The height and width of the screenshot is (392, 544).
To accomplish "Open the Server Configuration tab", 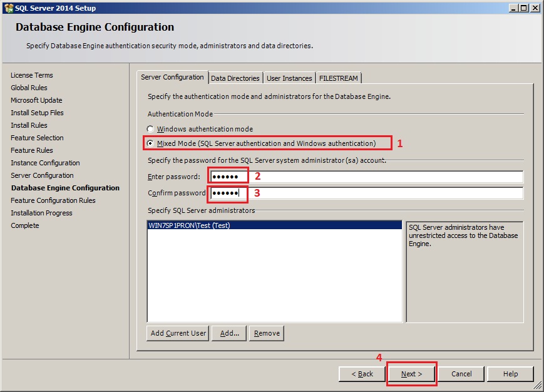I will [172, 78].
